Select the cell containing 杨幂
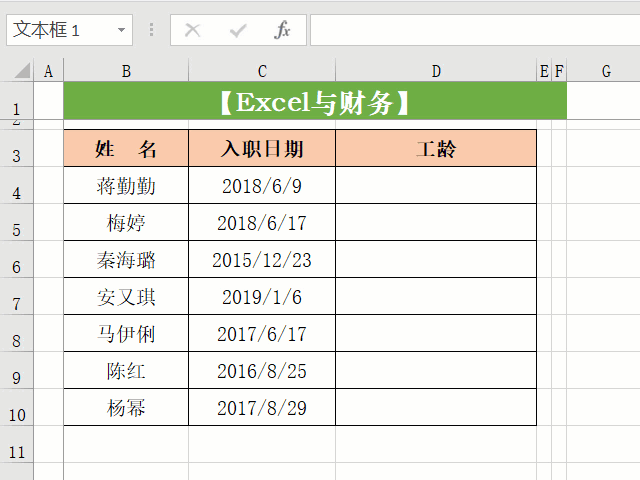The height and width of the screenshot is (480, 640). pyautogui.click(x=126, y=407)
